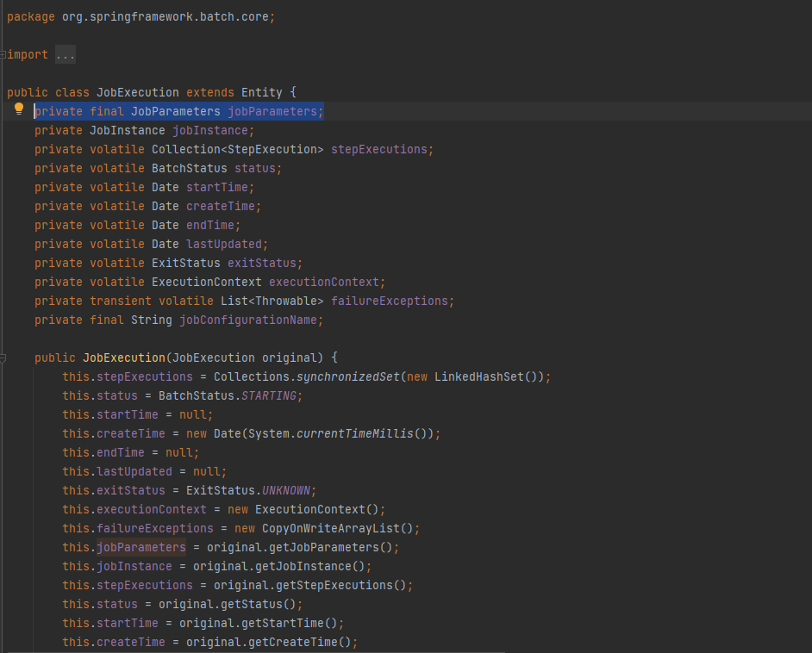
Task: Click the 'transient' keyword in failureExceptions line
Action: click(x=121, y=302)
